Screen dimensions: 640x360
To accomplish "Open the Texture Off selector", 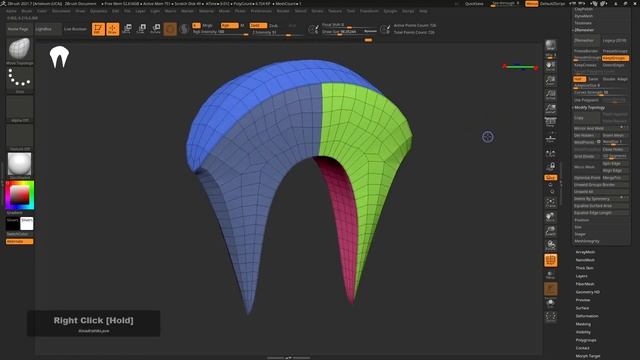I will pyautogui.click(x=20, y=137).
